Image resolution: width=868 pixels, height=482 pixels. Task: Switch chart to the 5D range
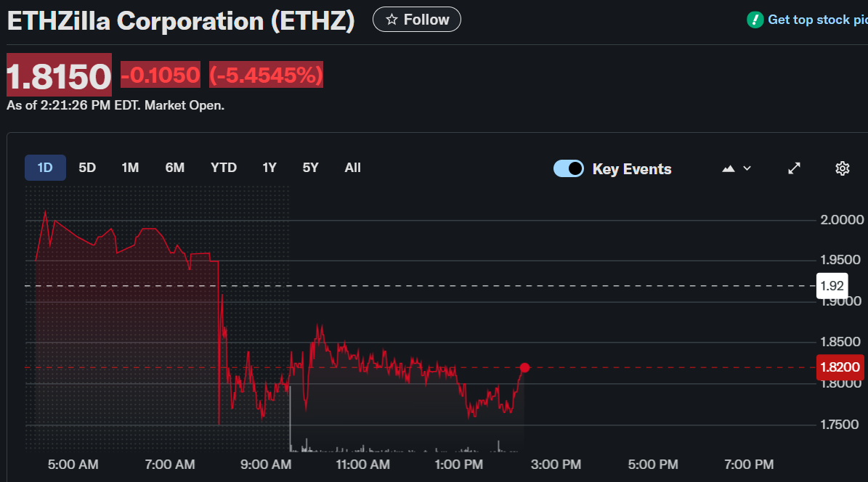[87, 168]
